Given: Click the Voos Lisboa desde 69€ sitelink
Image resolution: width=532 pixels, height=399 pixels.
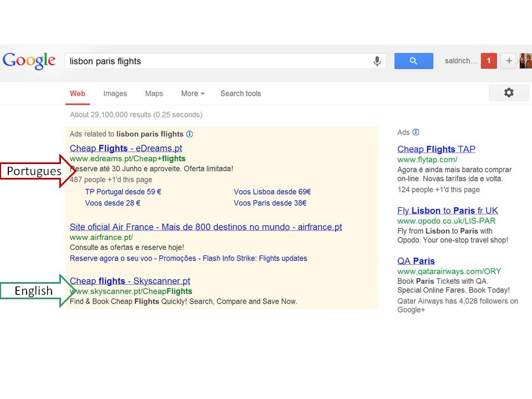Looking at the screenshot, I should 272,192.
